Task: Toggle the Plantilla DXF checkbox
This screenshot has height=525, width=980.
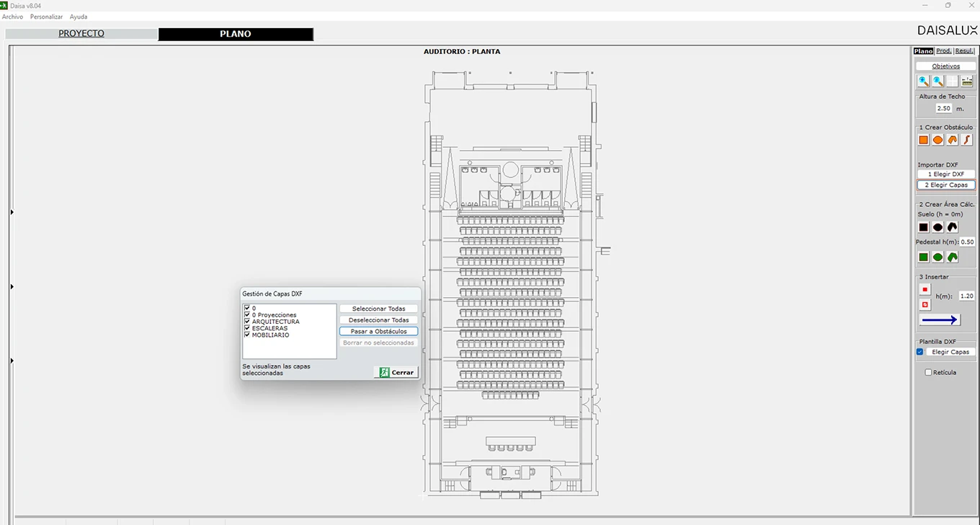Action: [920, 352]
